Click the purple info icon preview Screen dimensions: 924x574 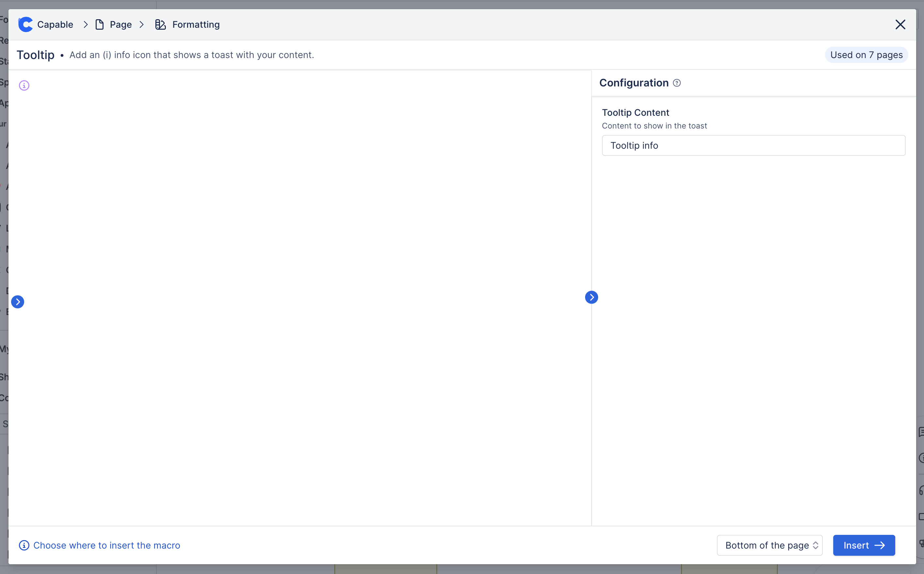(24, 85)
